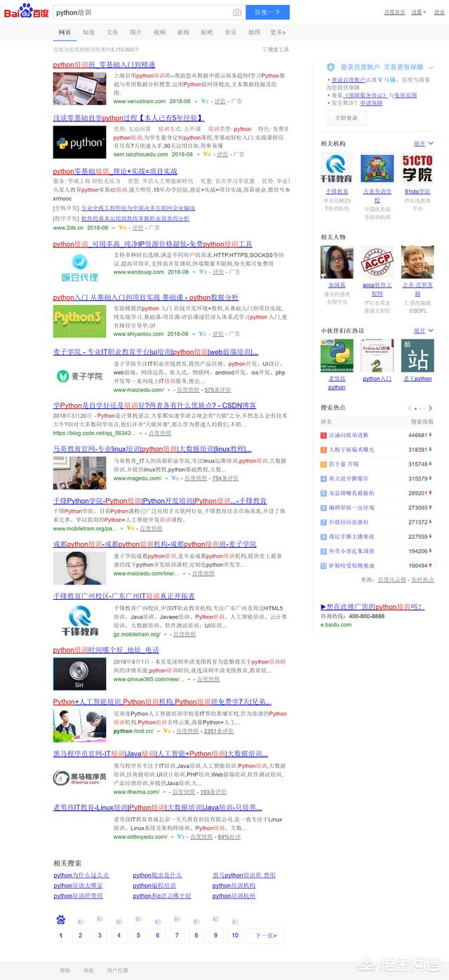Image resolution: width=449 pixels, height=980 pixels.
Task: Open related search python培训机构
Action: coord(234,886)
